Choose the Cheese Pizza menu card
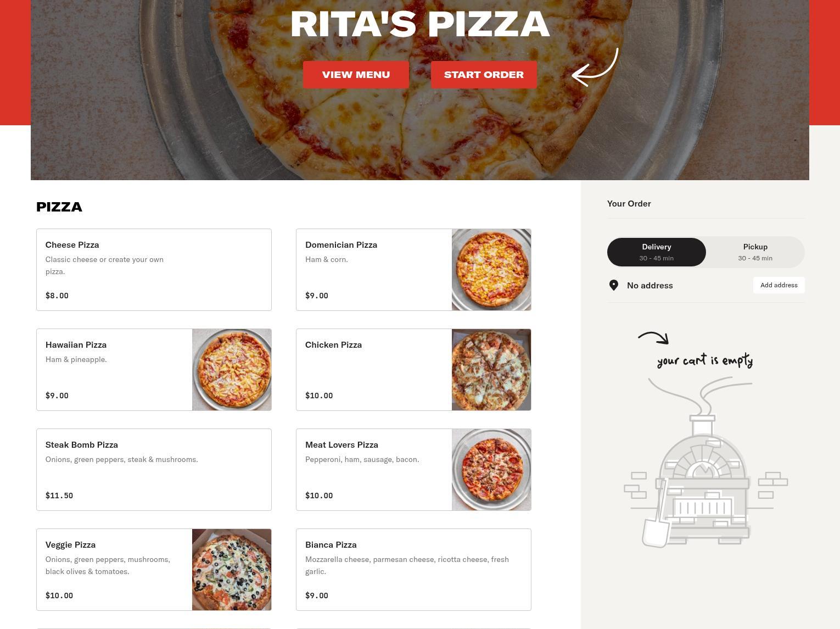This screenshot has height=629, width=840. click(x=154, y=270)
